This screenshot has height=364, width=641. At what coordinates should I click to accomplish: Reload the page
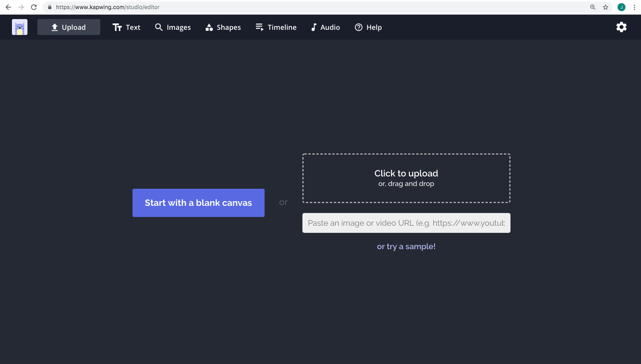pos(34,7)
